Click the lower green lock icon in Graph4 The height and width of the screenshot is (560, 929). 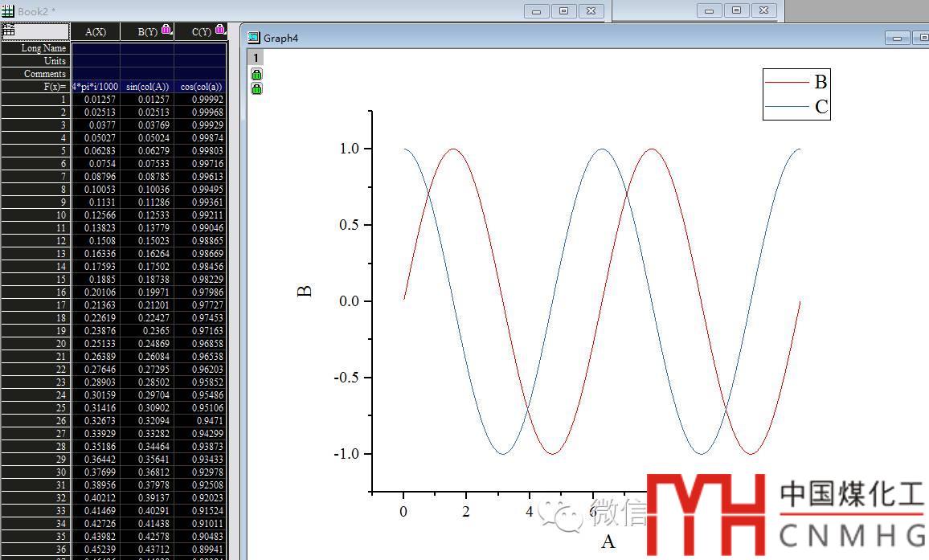(256, 88)
